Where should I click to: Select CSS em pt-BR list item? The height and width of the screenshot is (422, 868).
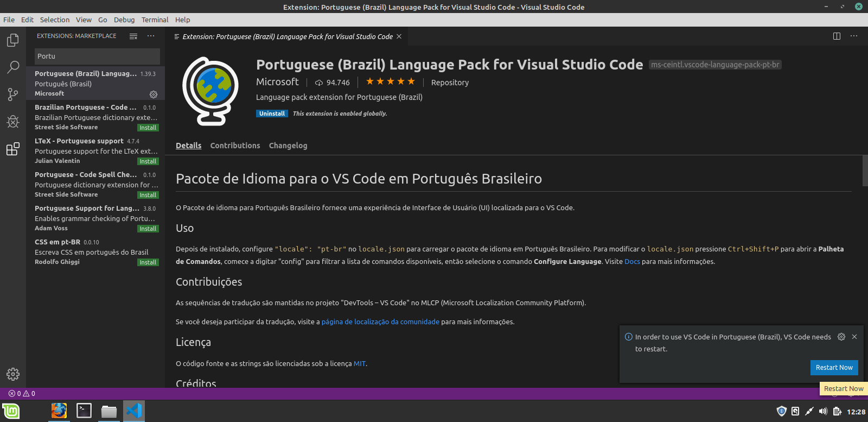pyautogui.click(x=95, y=251)
